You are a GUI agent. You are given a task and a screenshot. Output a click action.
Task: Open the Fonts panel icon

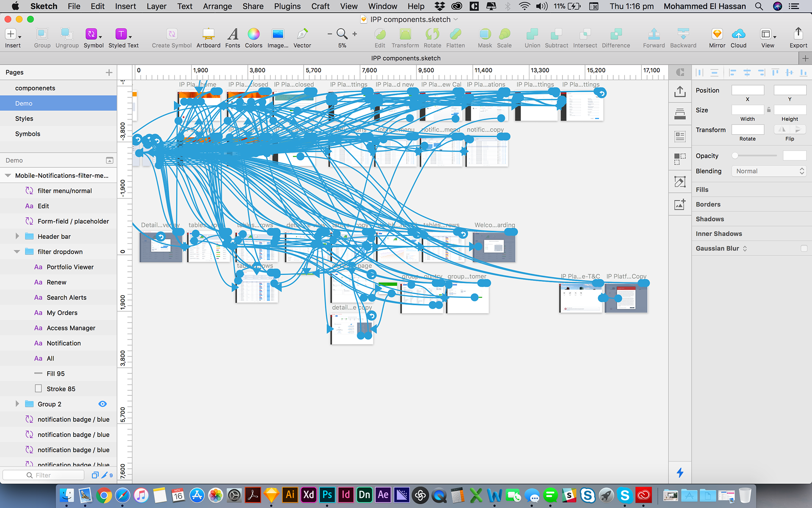[232, 35]
